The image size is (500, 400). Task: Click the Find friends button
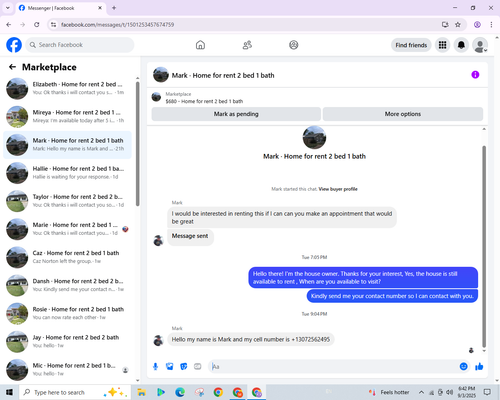411,45
